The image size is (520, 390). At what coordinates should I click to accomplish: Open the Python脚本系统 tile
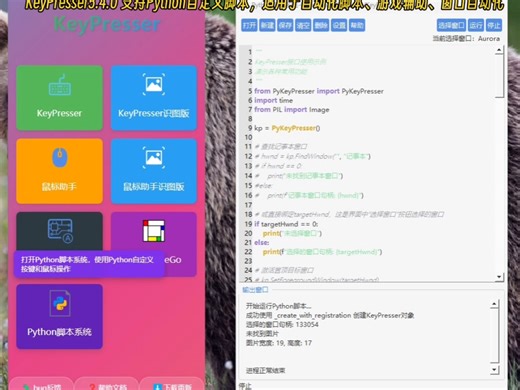pos(59,316)
